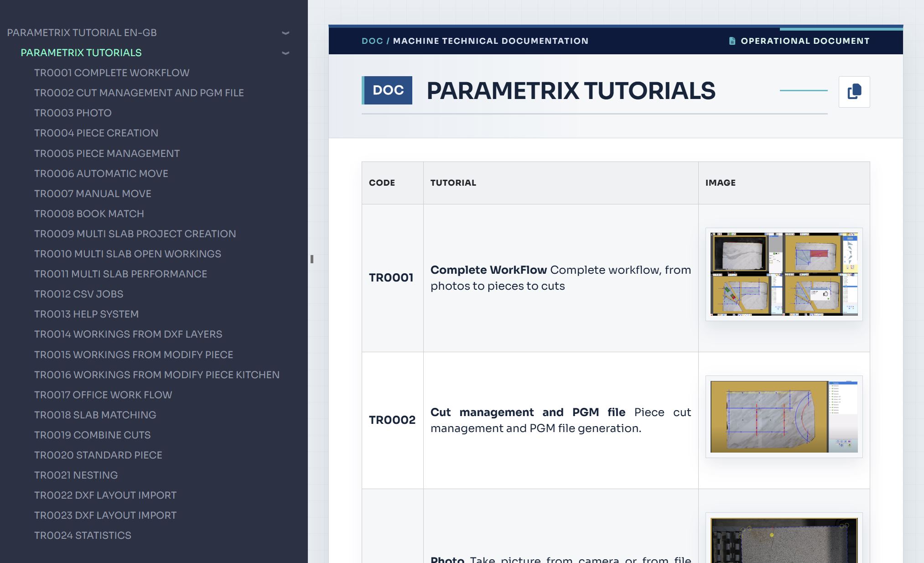Open TR0009 Multi Slab Project Creation

(x=135, y=234)
